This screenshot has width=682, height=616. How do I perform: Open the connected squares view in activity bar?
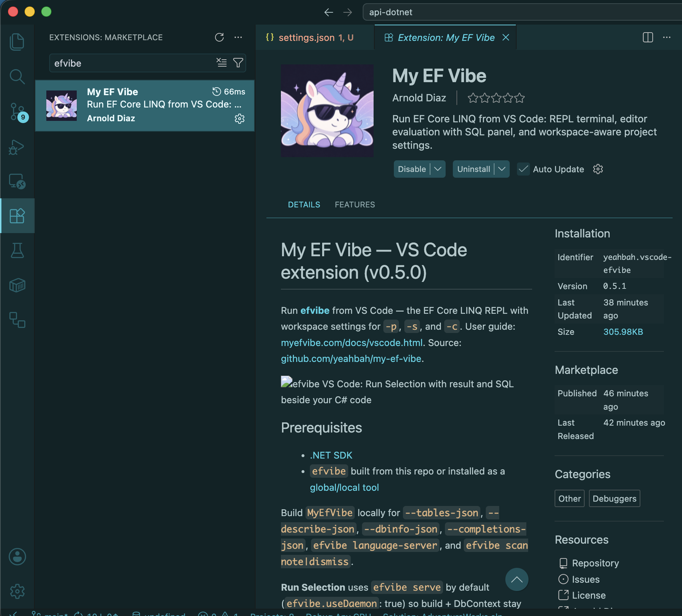point(17,320)
